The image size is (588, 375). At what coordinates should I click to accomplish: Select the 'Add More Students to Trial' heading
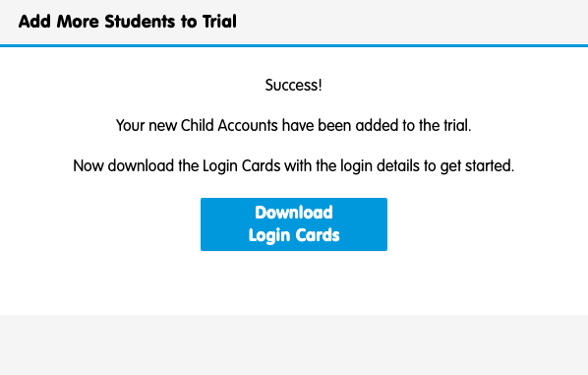click(x=128, y=22)
